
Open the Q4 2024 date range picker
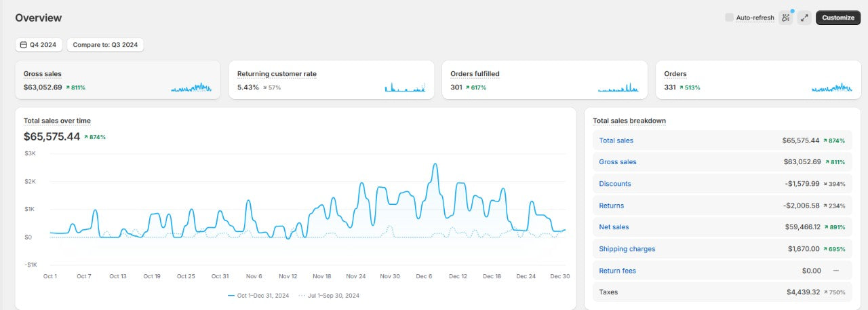(x=39, y=45)
